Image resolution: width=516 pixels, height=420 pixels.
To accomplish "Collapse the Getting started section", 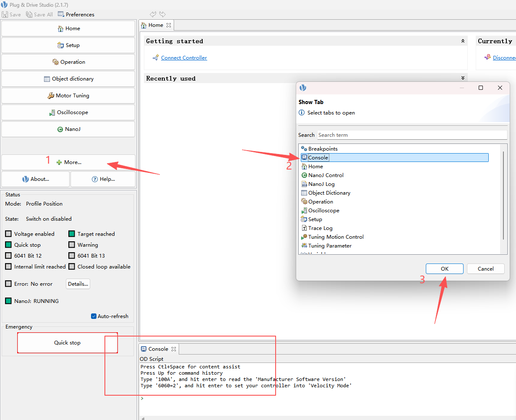I will 463,41.
